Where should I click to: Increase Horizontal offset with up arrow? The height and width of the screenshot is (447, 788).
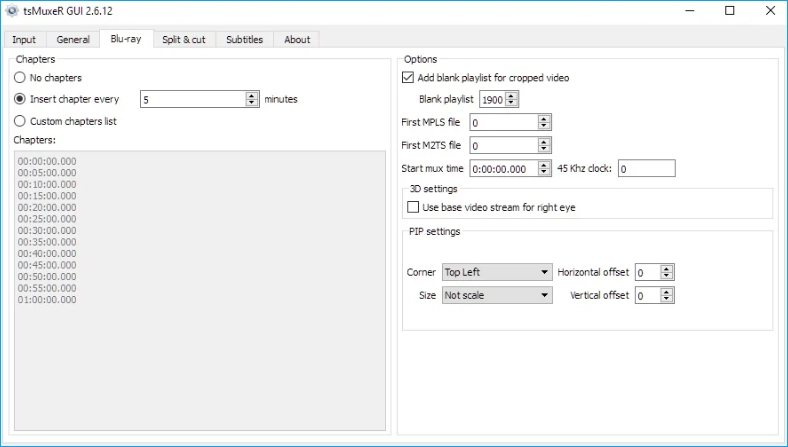[666, 269]
